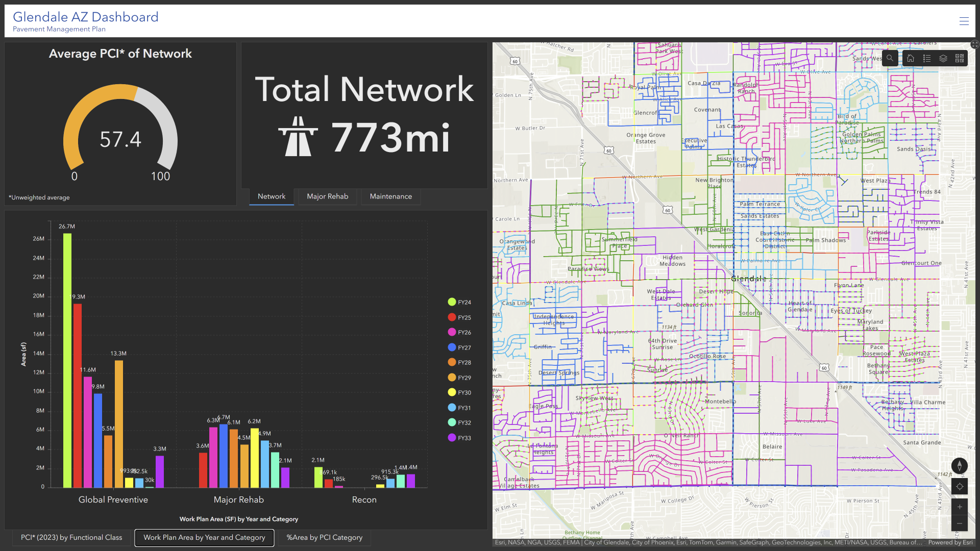Zoom in on the map
This screenshot has width=980, height=551.
pyautogui.click(x=960, y=507)
